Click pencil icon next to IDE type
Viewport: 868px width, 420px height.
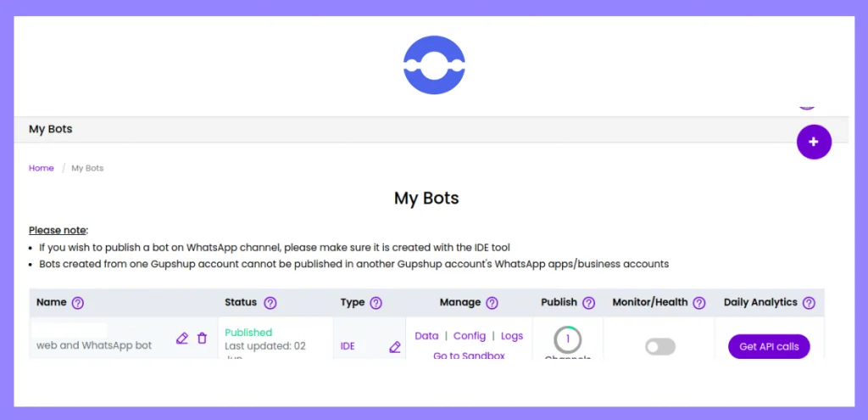point(395,347)
